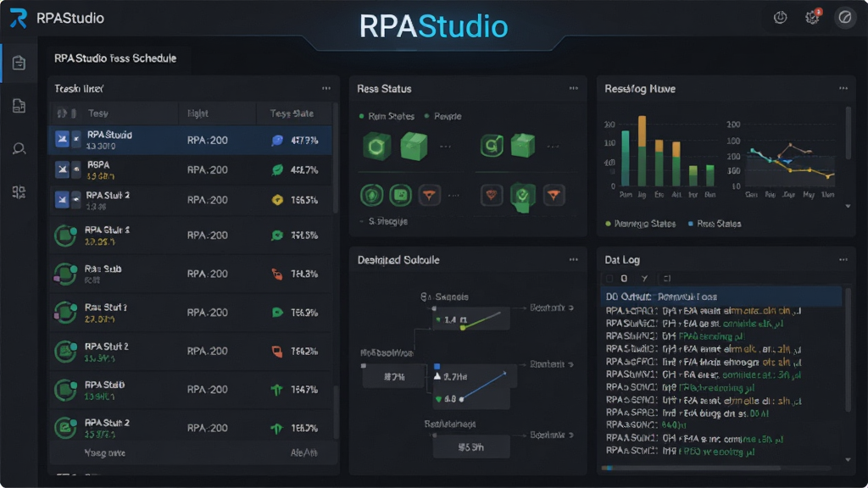Open three-dot menu of the task list panel
This screenshot has height=488, width=868.
coord(326,88)
